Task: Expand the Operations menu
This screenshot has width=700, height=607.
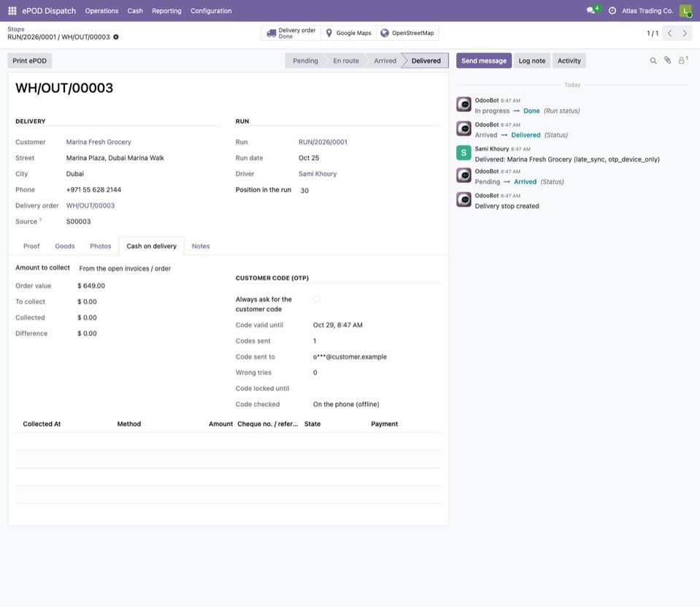Action: 101,11
